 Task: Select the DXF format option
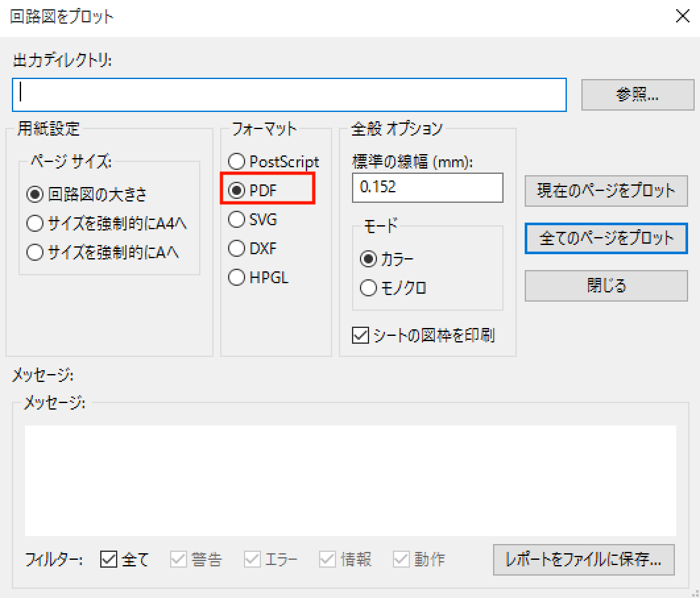(237, 248)
